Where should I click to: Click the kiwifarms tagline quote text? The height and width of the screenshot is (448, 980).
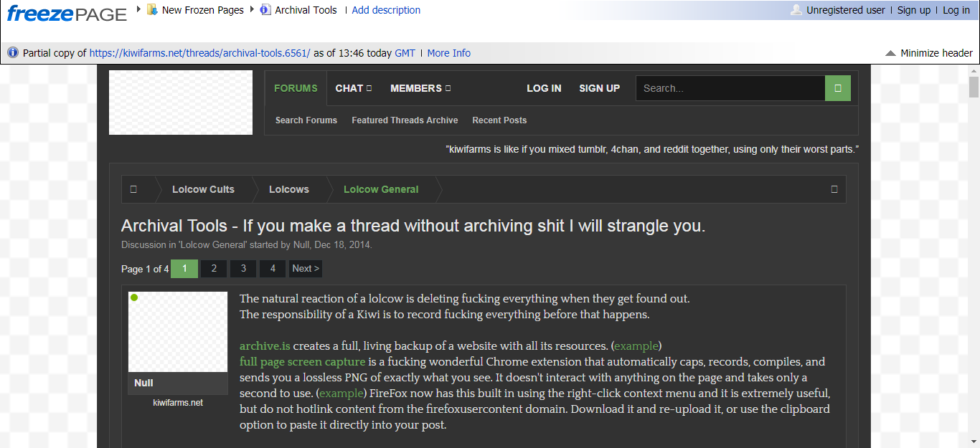coord(652,150)
